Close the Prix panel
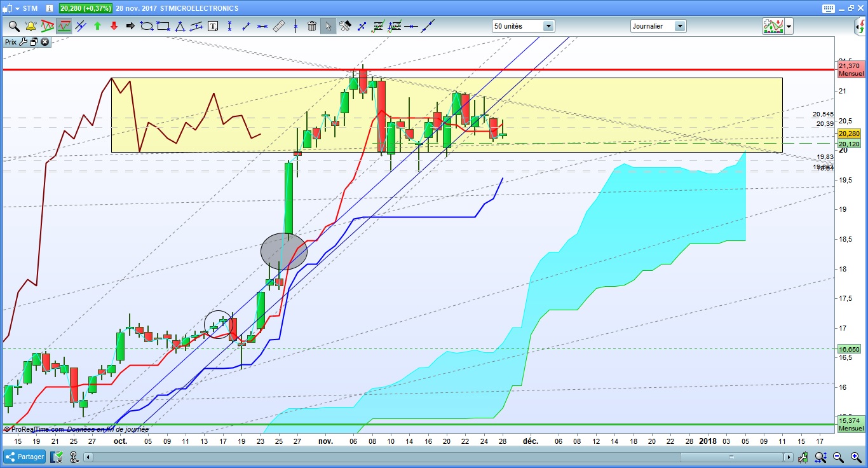The height and width of the screenshot is (468, 868). pyautogui.click(x=44, y=42)
